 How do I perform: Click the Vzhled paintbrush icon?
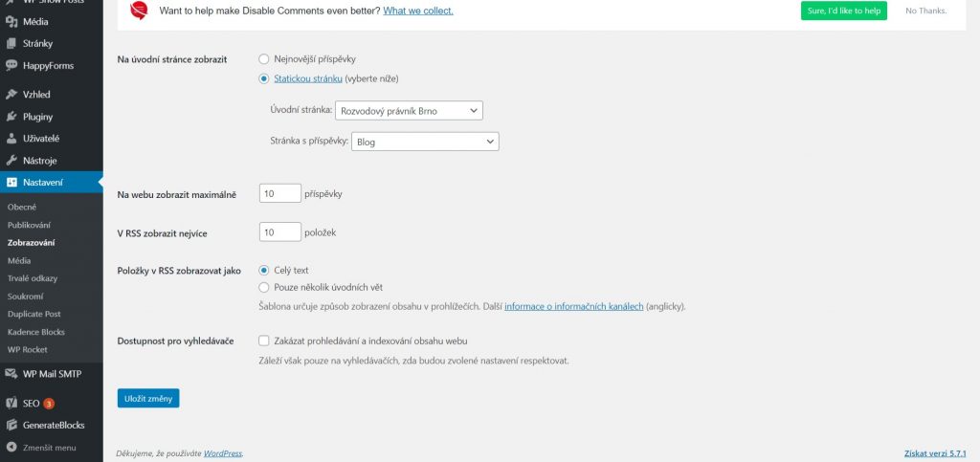pos(11,95)
